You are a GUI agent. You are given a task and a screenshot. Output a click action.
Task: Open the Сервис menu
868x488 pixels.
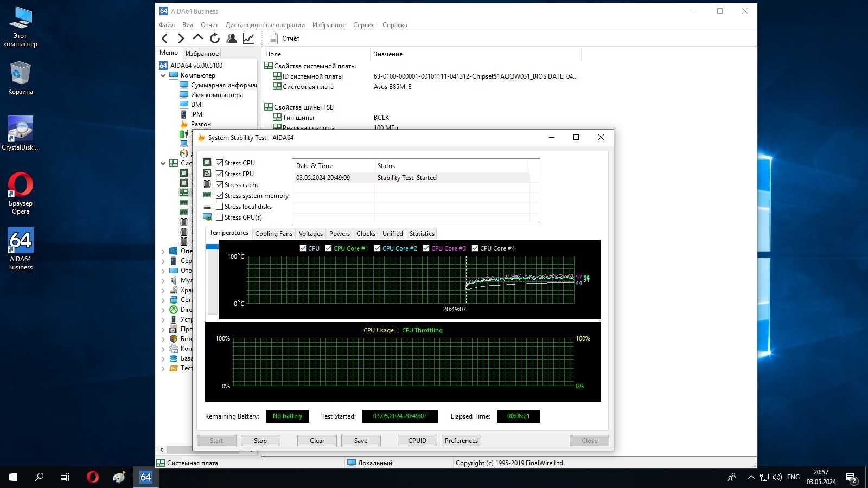[x=363, y=25]
